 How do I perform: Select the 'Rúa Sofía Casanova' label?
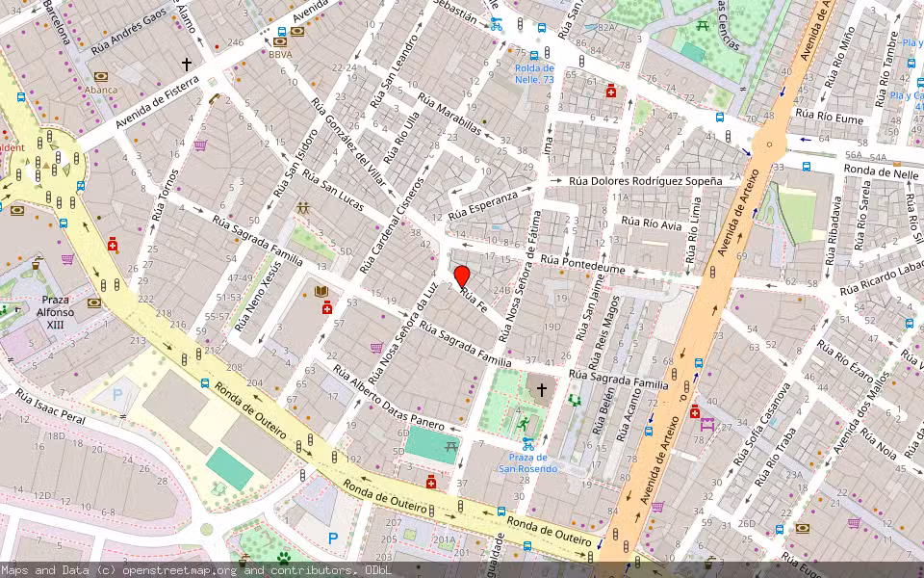click(x=762, y=425)
